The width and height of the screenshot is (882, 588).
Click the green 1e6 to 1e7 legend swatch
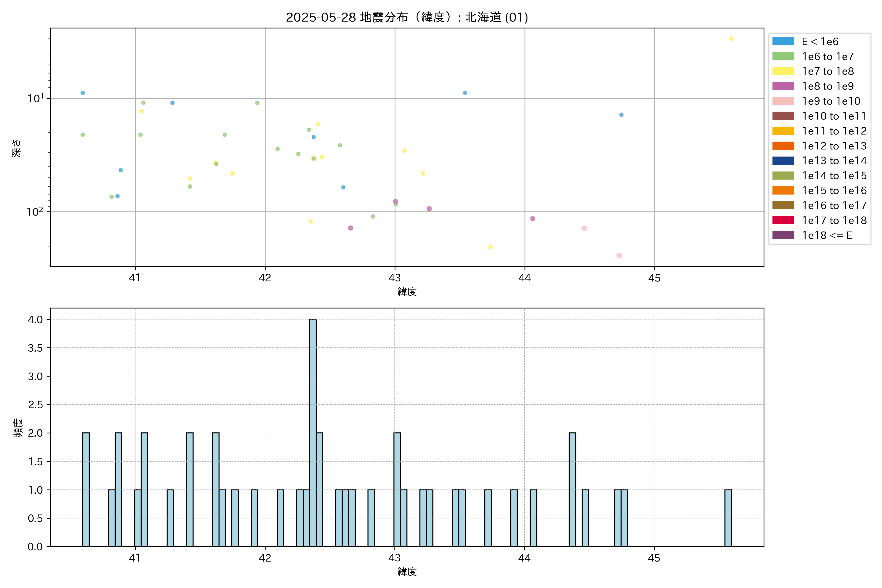[x=783, y=57]
